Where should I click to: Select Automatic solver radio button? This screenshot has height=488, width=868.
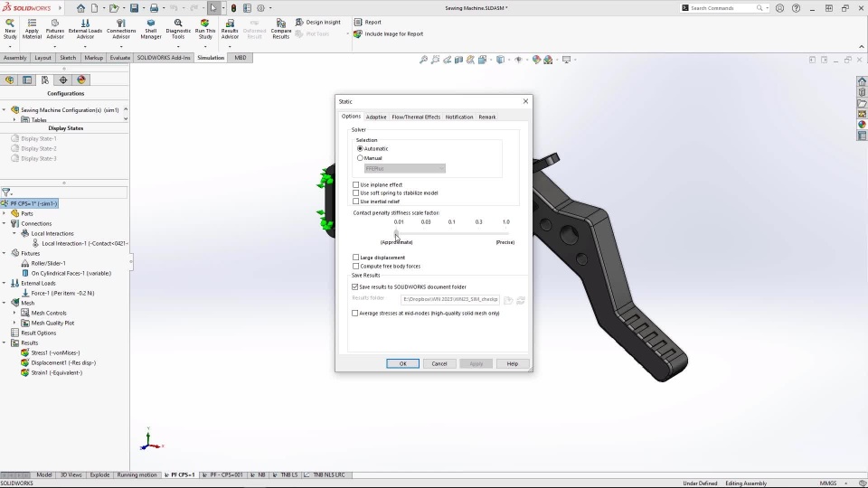(x=360, y=148)
